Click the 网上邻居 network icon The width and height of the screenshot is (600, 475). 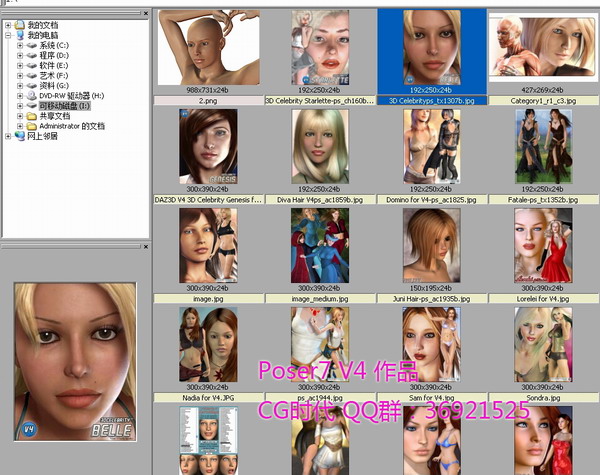click(20, 136)
